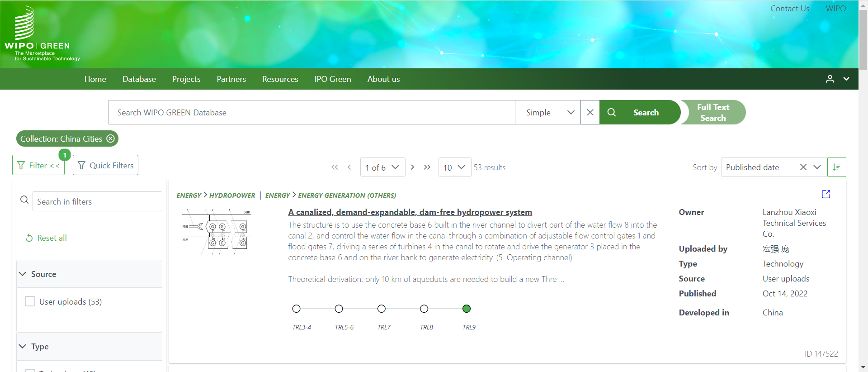Select the TRL3-4 readiness level circle

point(297,309)
